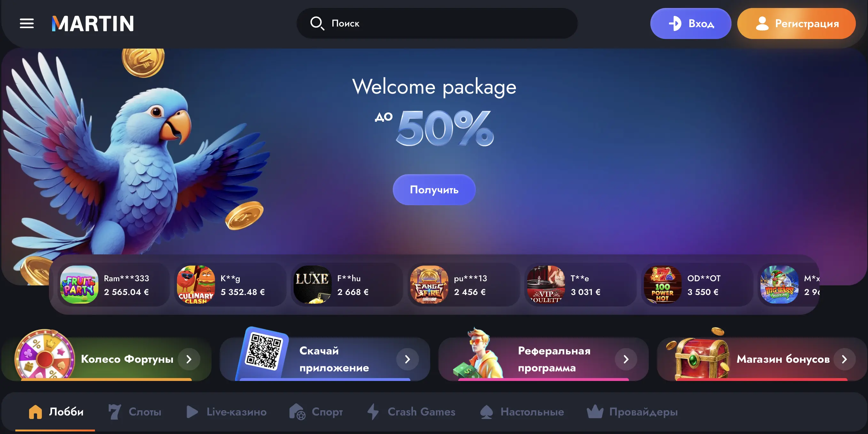Expand Колесо Фортуны arrow

coord(189,359)
